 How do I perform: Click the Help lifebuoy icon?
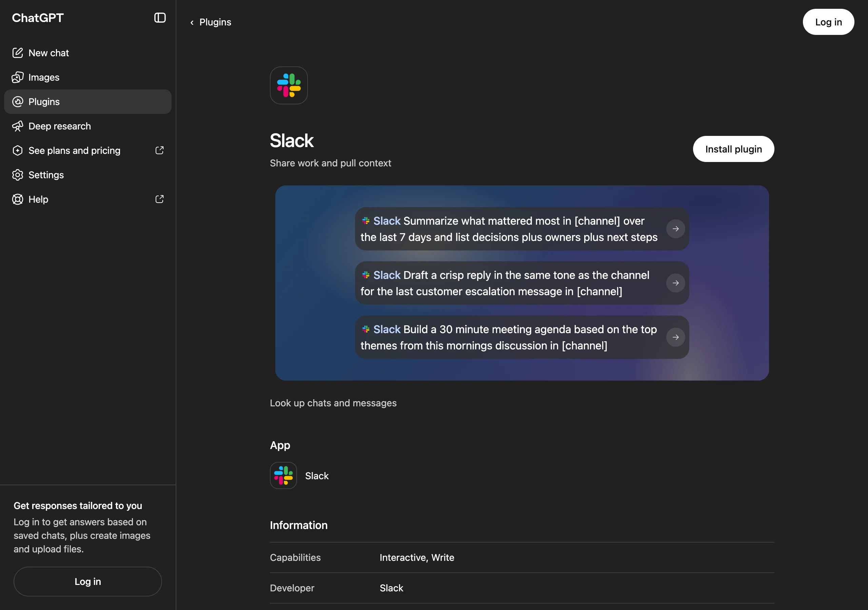17,199
